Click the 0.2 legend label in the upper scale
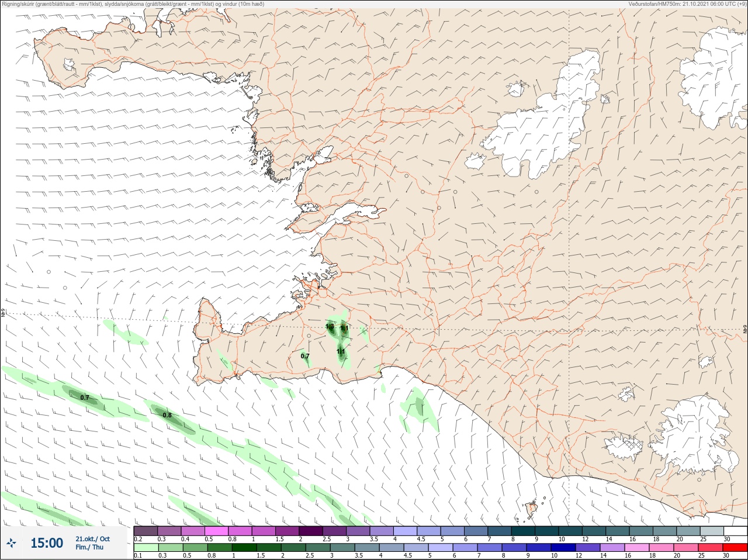748x560 pixels. click(138, 539)
